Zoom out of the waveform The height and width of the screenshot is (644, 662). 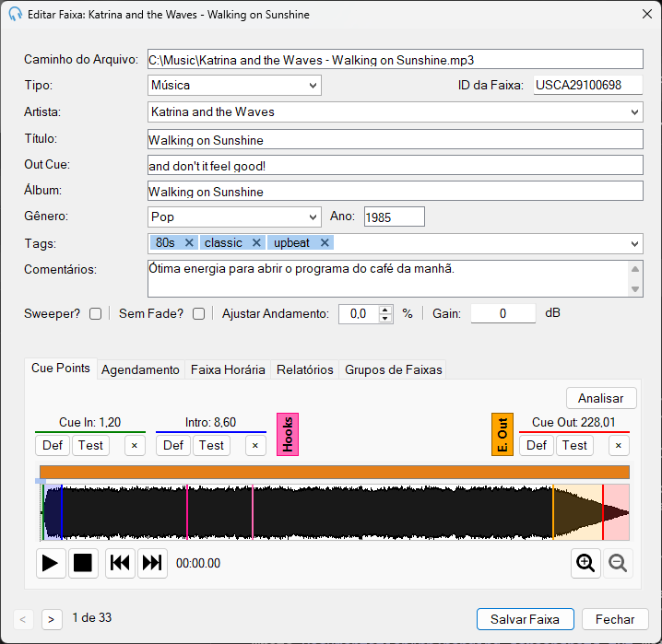618,563
